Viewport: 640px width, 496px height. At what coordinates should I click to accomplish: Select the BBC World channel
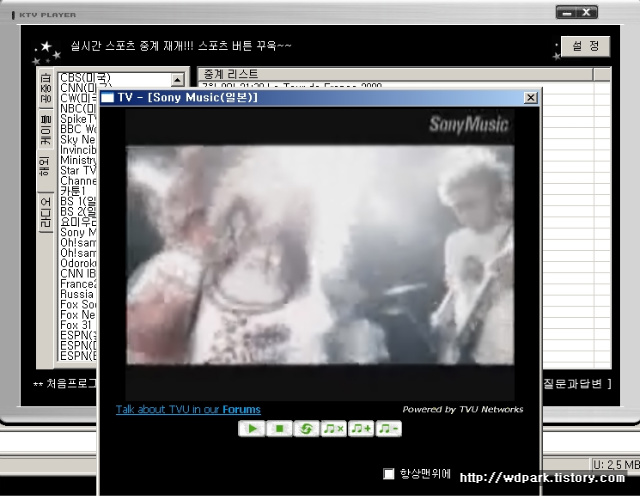pos(78,129)
